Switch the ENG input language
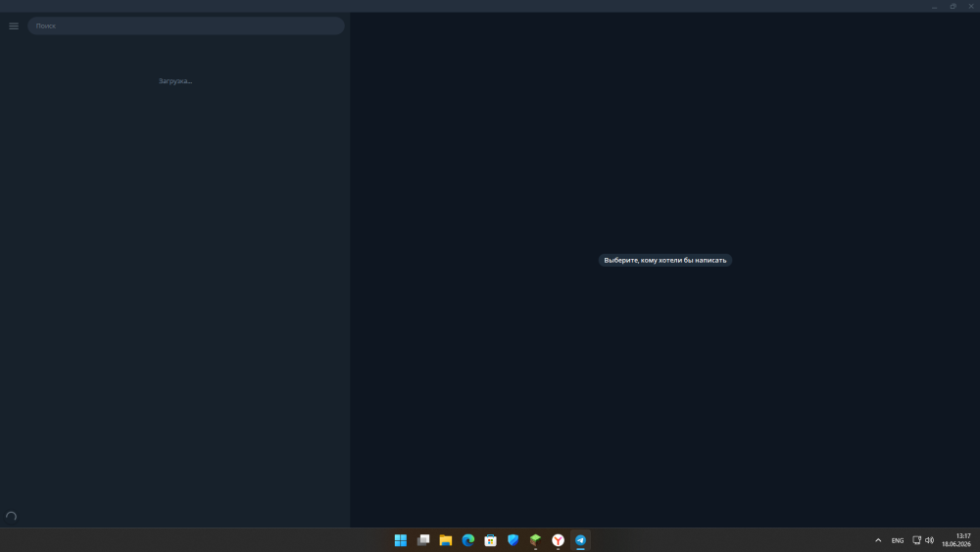 pyautogui.click(x=898, y=541)
